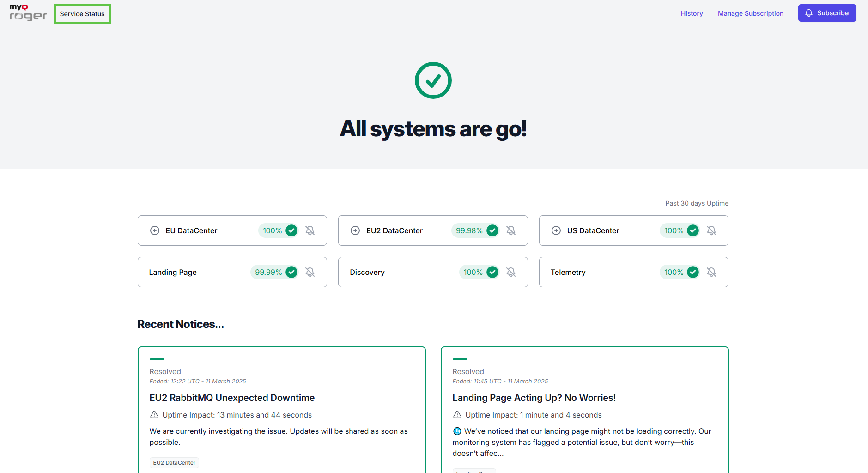868x473 pixels.
Task: Click the green checkmark for Discovery uptime
Action: (492, 272)
